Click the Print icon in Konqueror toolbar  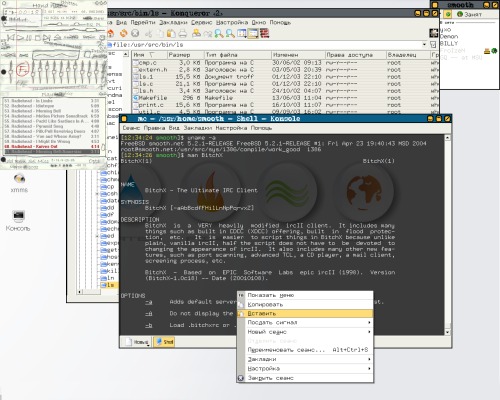click(182, 33)
